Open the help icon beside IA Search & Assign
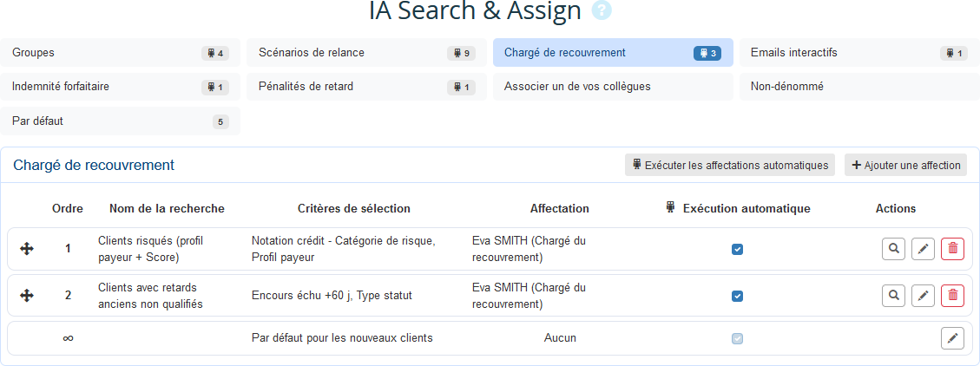980x366 pixels. click(x=601, y=10)
